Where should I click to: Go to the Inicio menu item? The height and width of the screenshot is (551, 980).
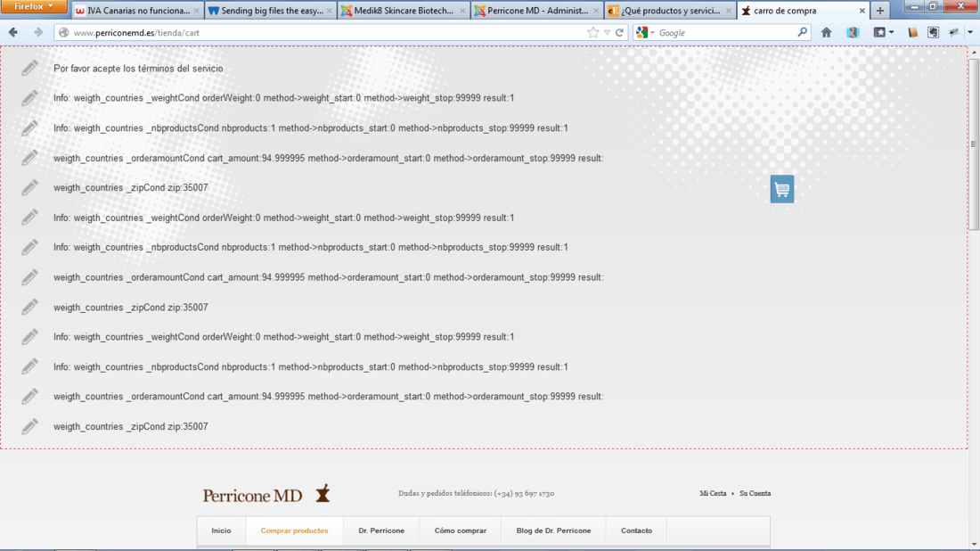(x=221, y=530)
